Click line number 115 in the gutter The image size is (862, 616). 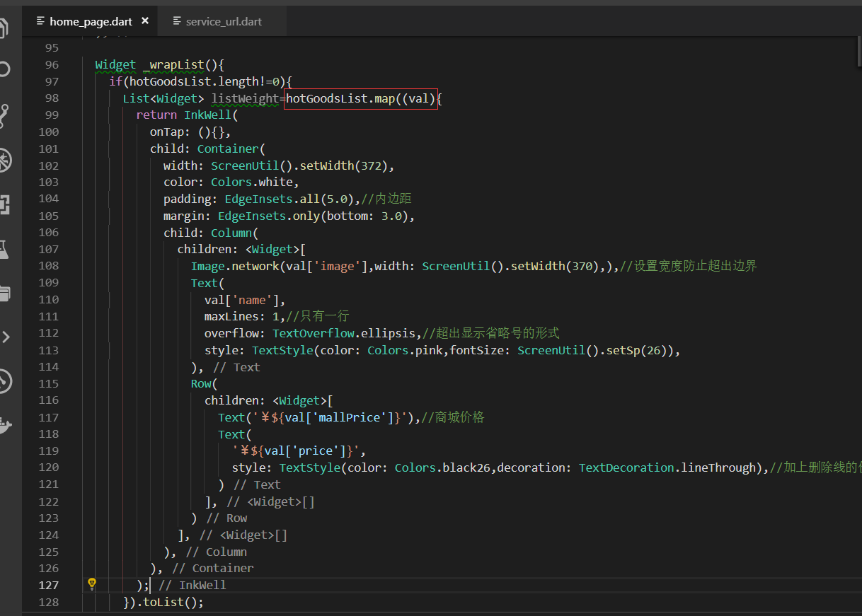(x=50, y=383)
